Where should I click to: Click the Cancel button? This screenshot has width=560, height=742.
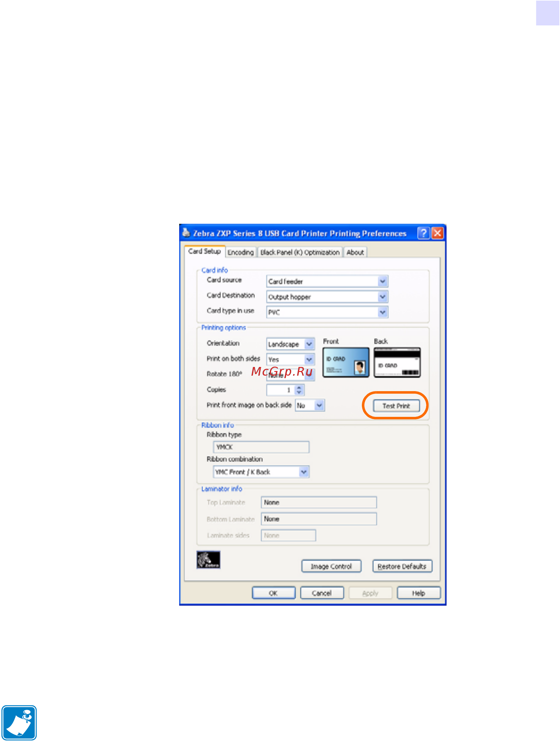point(322,593)
